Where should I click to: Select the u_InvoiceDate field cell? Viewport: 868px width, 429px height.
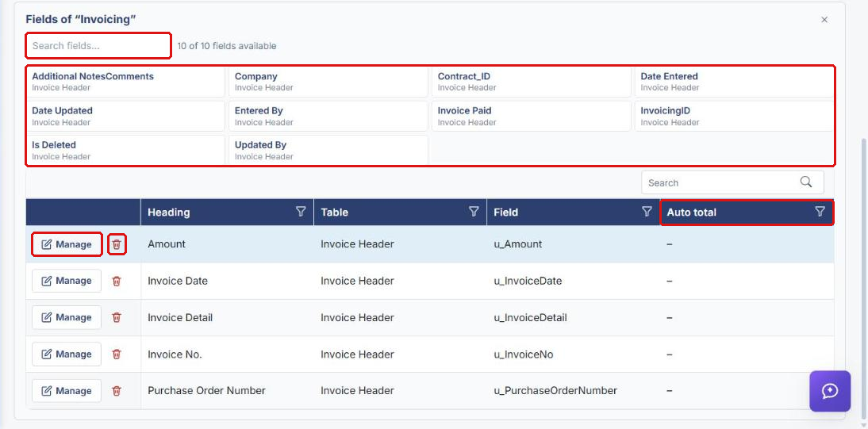[x=574, y=281]
